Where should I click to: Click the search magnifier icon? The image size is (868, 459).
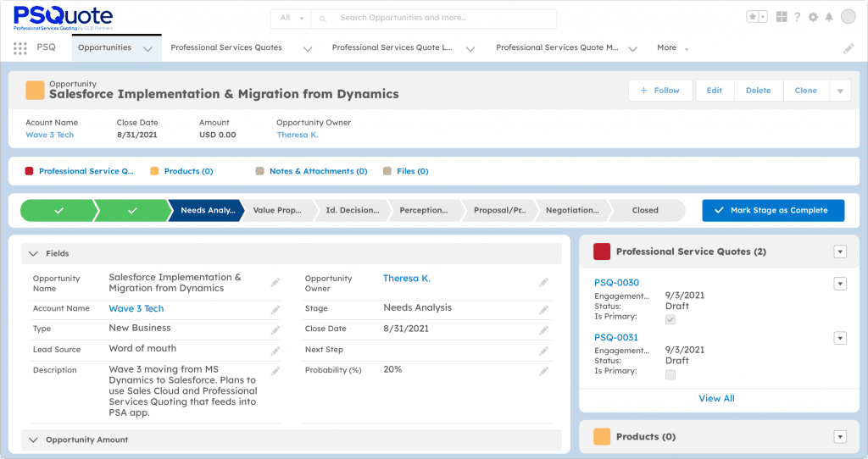[323, 19]
